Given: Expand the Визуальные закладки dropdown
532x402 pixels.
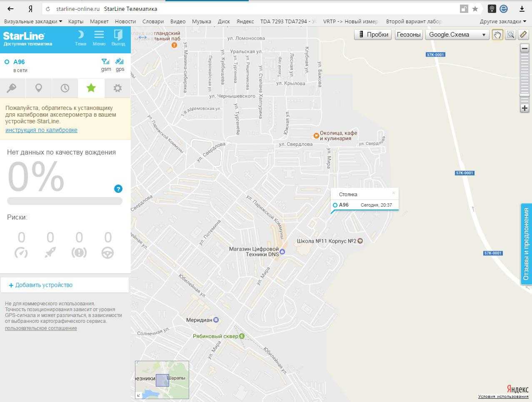Looking at the screenshot, I should coord(33,21).
